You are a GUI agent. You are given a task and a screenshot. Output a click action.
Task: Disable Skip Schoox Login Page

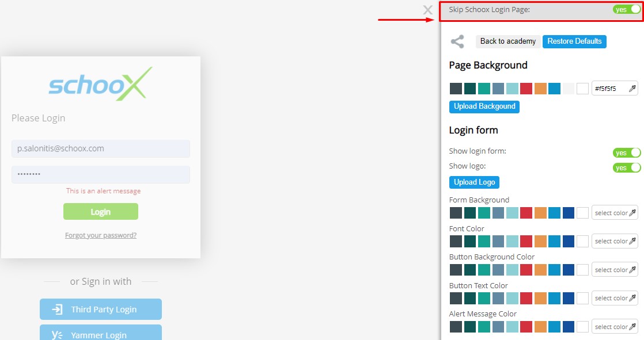point(626,9)
